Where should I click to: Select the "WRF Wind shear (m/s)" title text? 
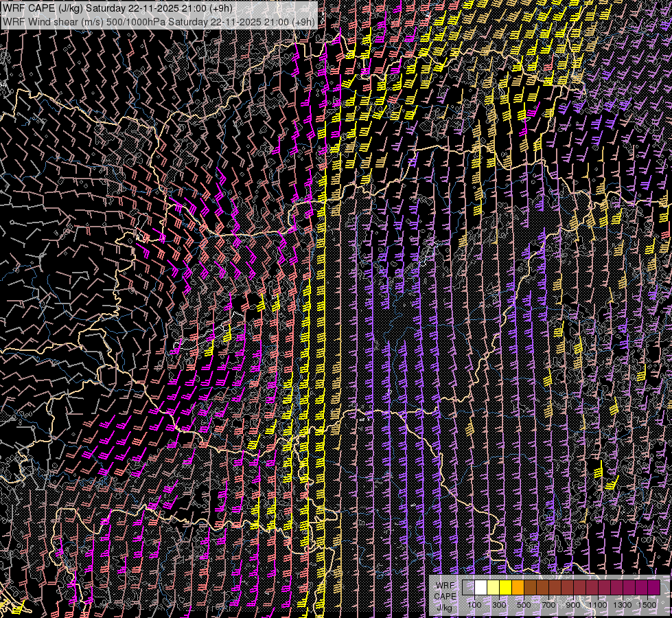tap(51, 21)
